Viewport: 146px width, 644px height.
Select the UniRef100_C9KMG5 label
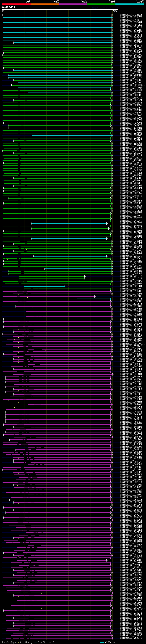131,301
